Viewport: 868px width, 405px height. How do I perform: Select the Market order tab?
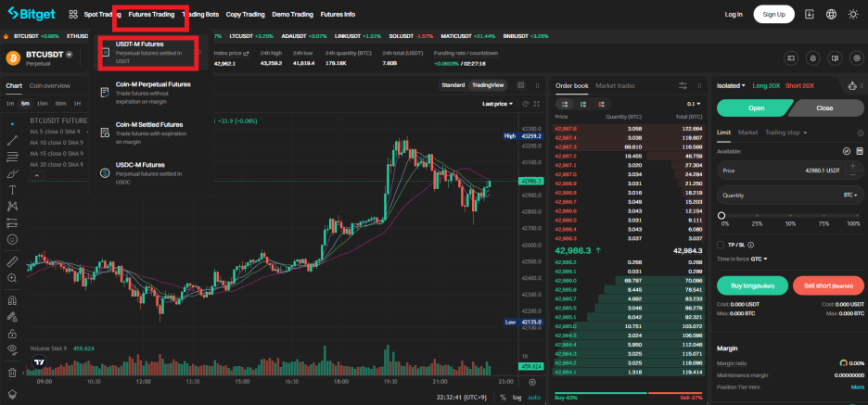point(747,133)
